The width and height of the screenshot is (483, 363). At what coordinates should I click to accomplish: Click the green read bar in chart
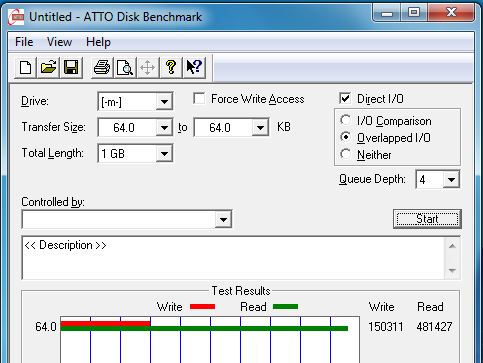204,329
